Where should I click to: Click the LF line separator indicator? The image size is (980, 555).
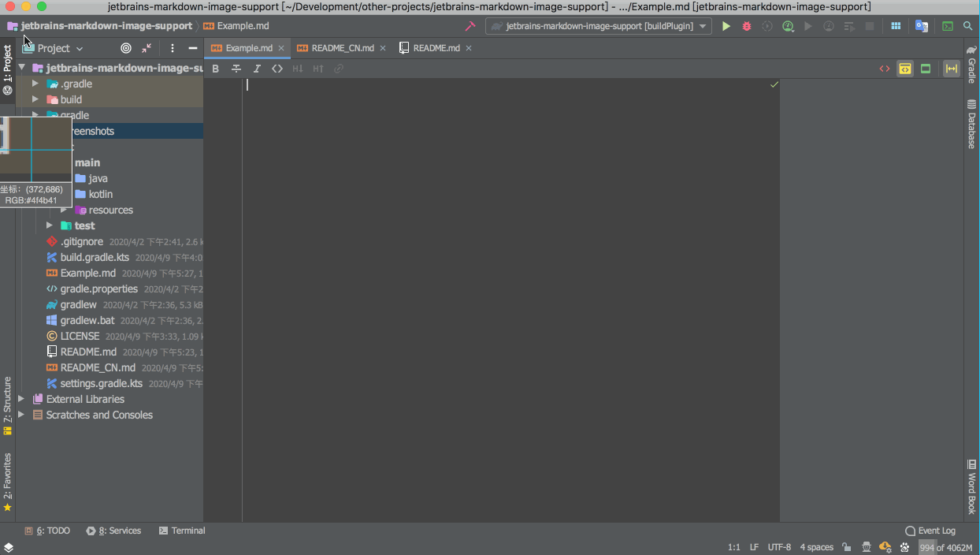(x=754, y=547)
